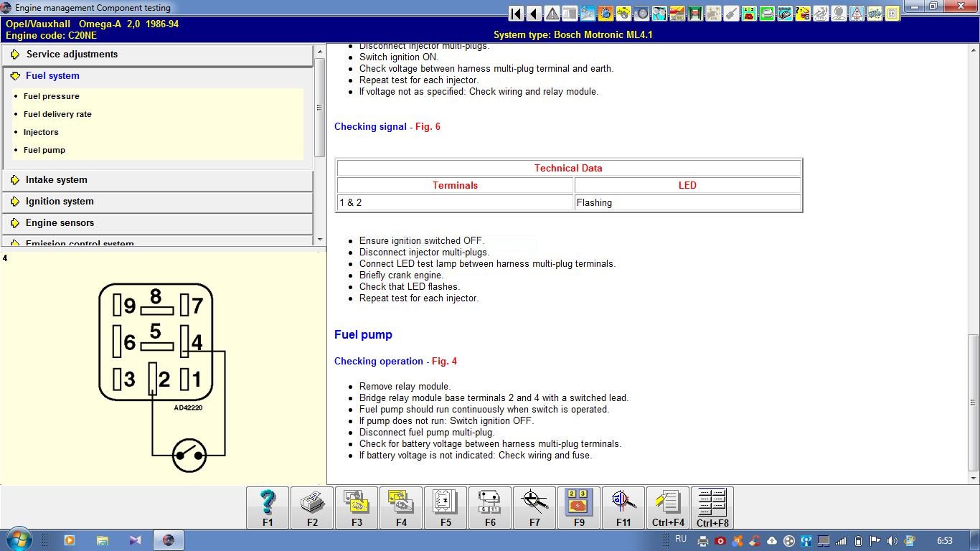Click 'Remove relay module.' step text
This screenshot has width=980, height=551.
pyautogui.click(x=405, y=387)
